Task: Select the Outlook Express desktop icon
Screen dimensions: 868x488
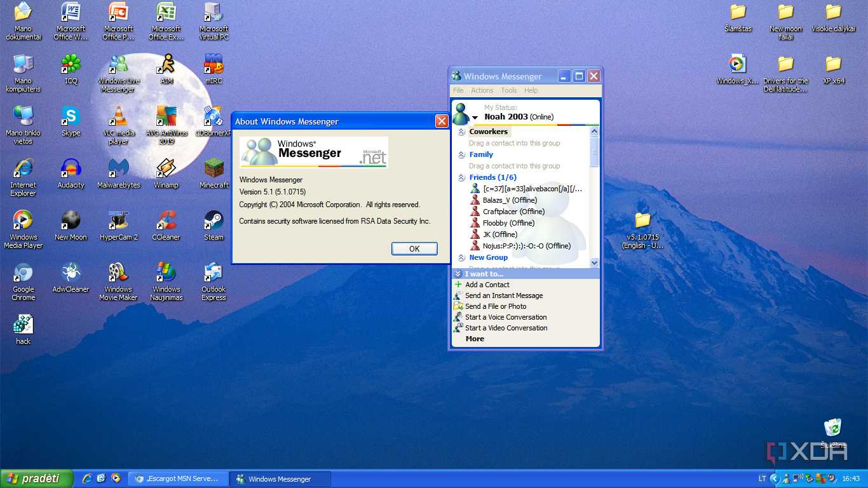Action: click(x=214, y=281)
